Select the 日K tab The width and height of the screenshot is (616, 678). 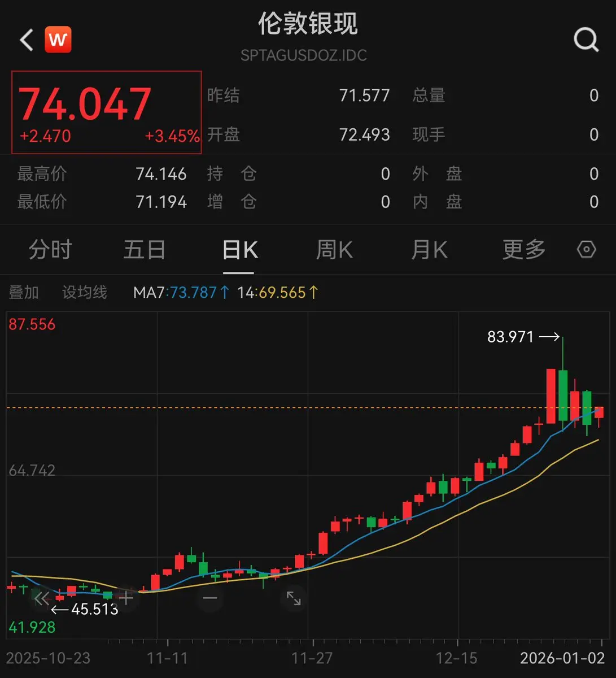tap(240, 249)
